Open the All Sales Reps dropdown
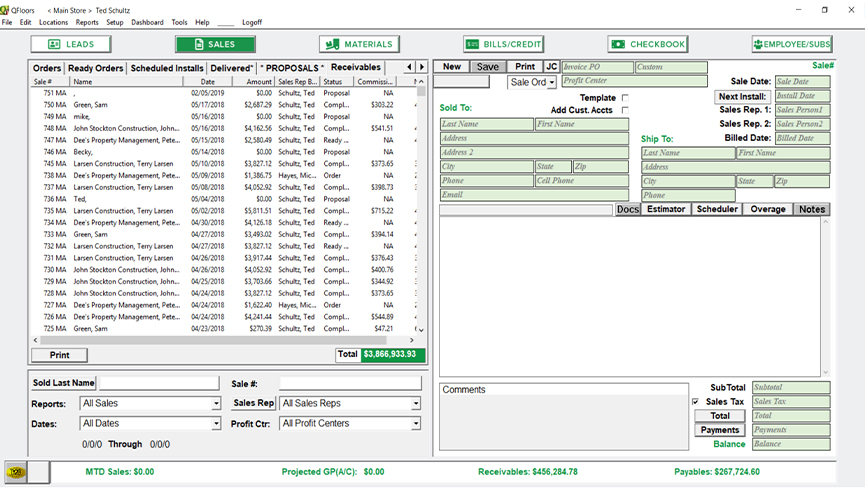Image resolution: width=865 pixels, height=492 pixels. (x=415, y=404)
